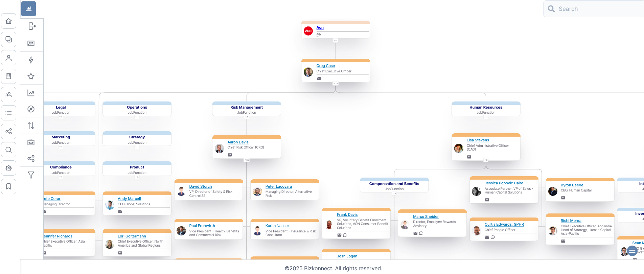The height and width of the screenshot is (274, 644).
Task: Open the list view sidebar icon
Action: point(9,113)
